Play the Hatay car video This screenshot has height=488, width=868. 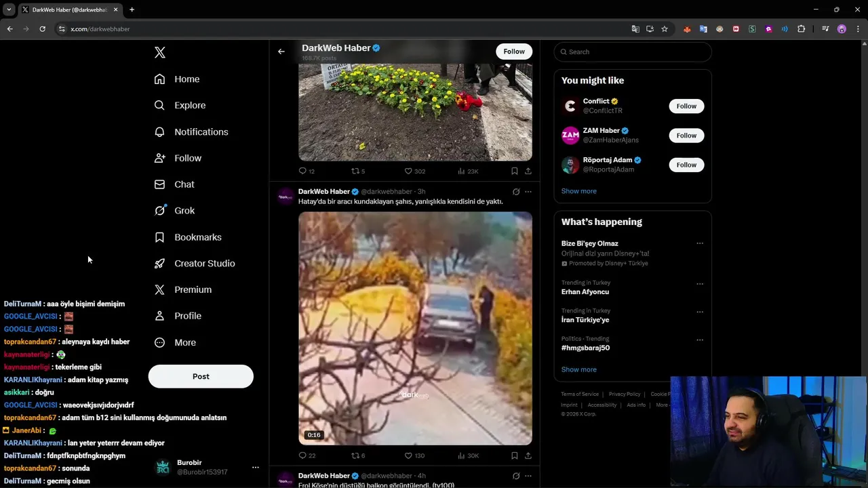coord(415,328)
